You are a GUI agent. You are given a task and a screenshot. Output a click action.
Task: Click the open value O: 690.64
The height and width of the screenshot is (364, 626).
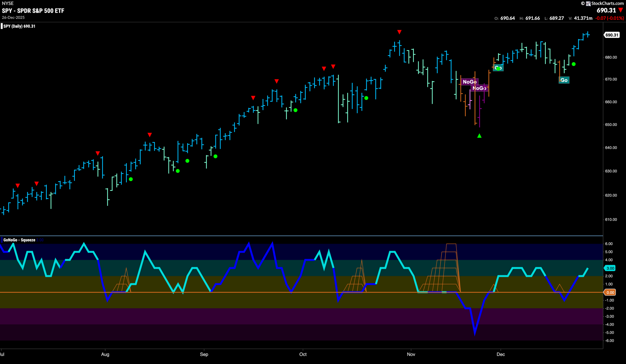(504, 18)
